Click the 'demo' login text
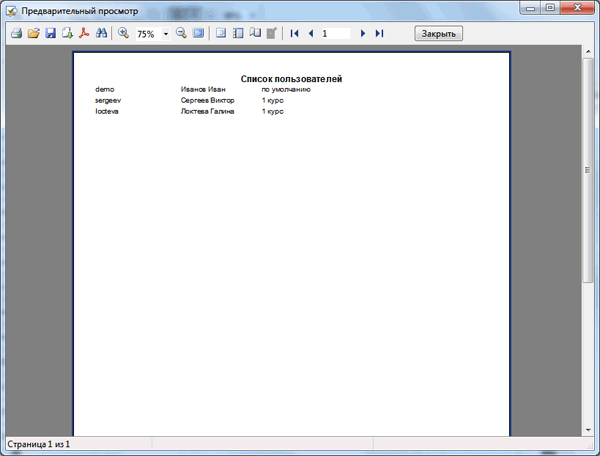 click(x=104, y=89)
